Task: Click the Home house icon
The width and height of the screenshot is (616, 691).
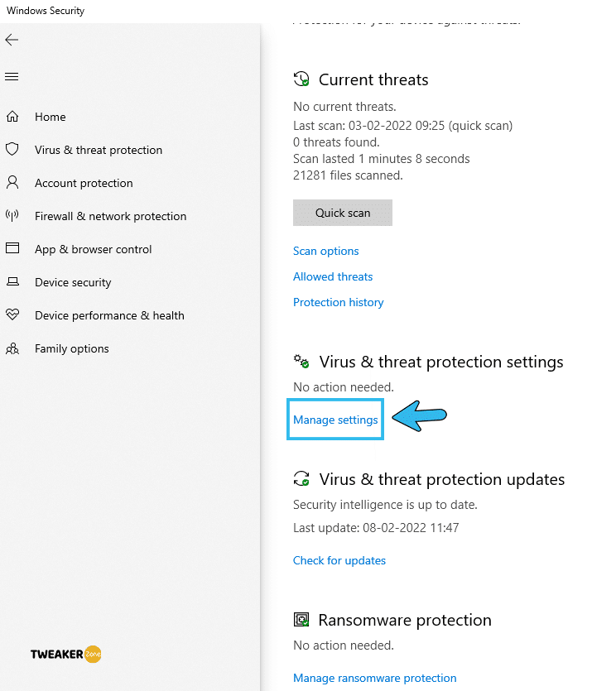Action: point(12,117)
